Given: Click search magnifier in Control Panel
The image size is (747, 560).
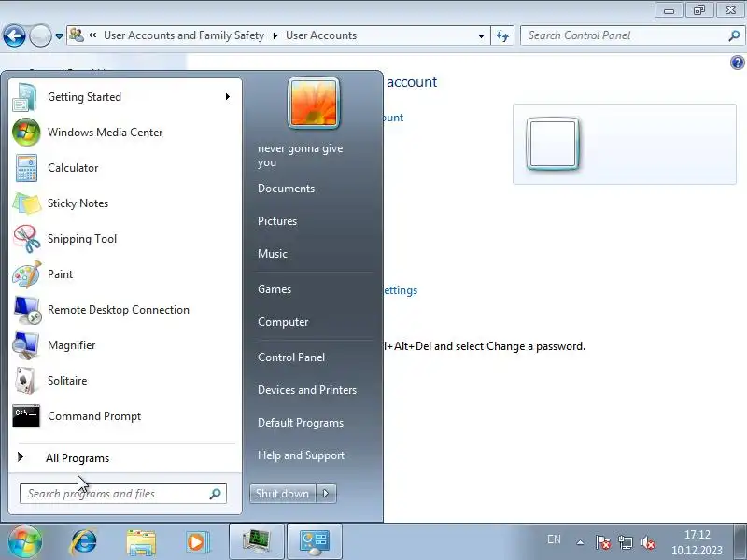Looking at the screenshot, I should (x=734, y=35).
